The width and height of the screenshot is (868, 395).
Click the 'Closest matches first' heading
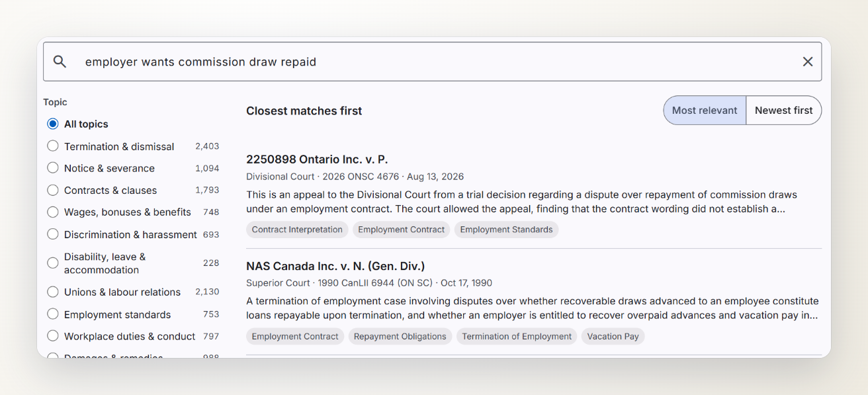pos(304,111)
